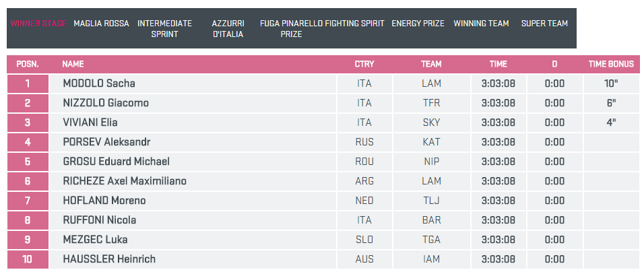Click rider name MODOLO Sacha
The height and width of the screenshot is (274, 644).
click(99, 84)
